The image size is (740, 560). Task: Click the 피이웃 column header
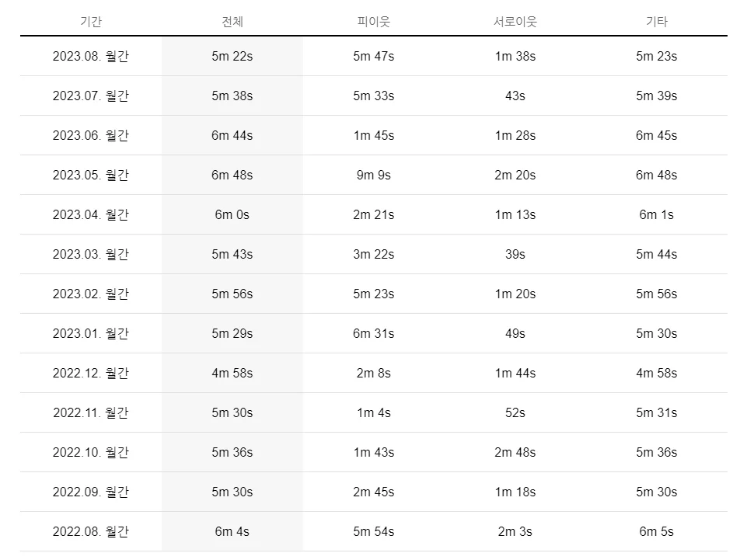click(373, 22)
